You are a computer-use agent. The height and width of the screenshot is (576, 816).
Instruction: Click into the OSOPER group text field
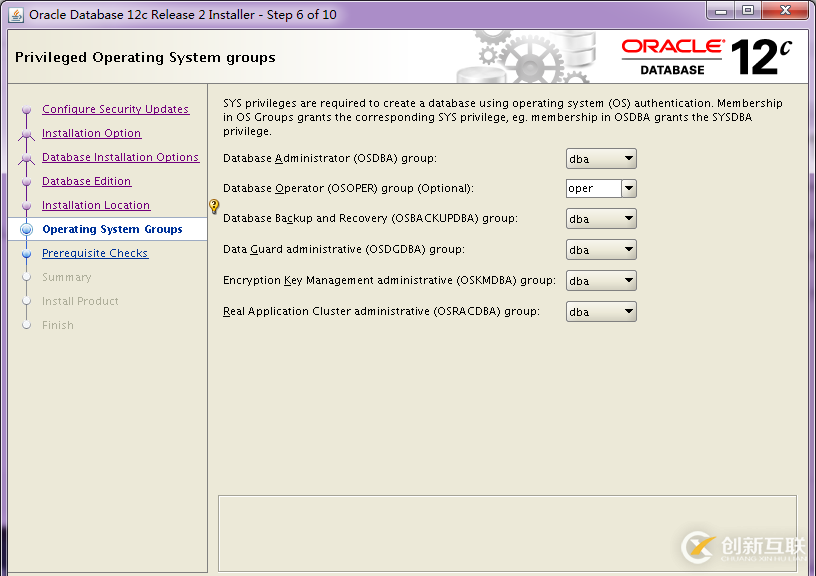point(594,188)
